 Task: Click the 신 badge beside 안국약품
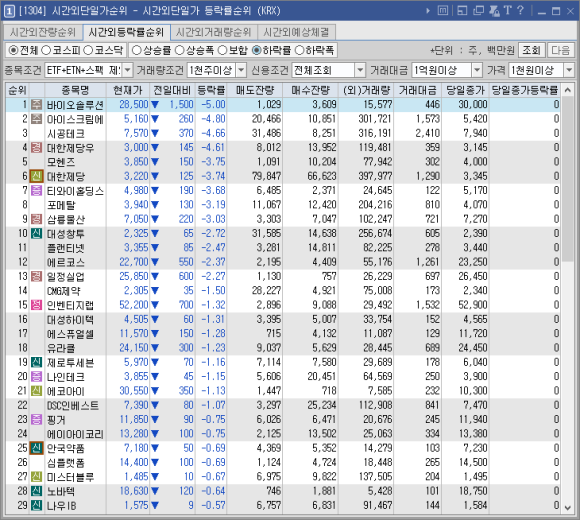pyautogui.click(x=36, y=448)
